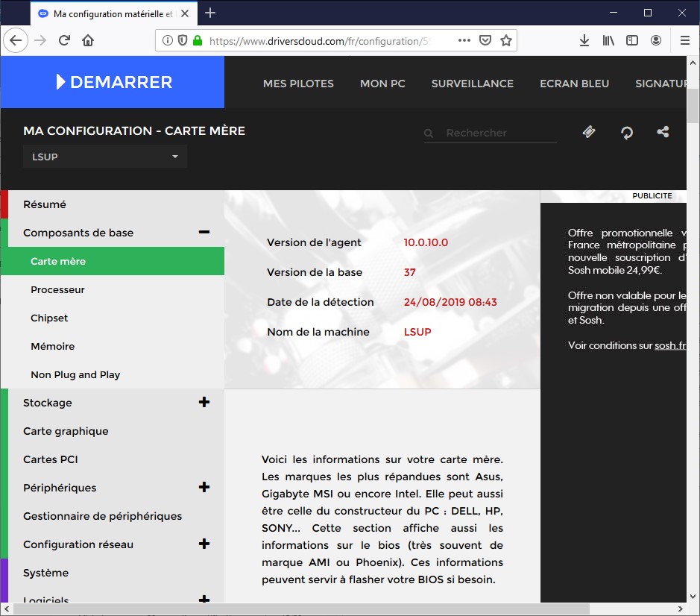
Task: Collapse the Composants de base section
Action: (x=204, y=233)
